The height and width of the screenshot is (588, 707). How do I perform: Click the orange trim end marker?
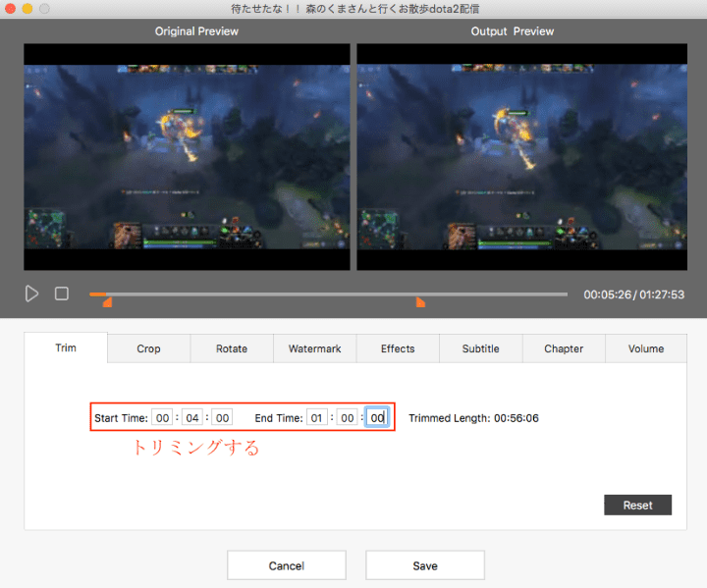click(420, 302)
